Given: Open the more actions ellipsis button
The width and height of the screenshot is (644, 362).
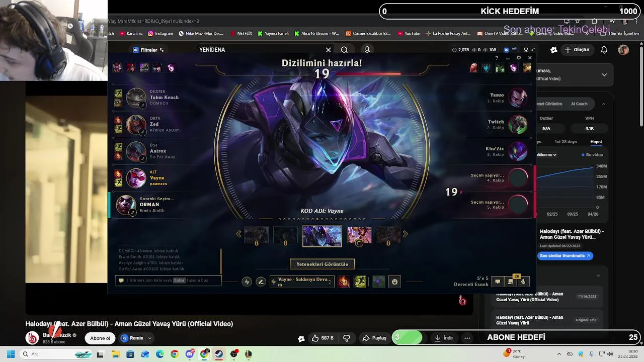Looking at the screenshot, I should point(467,338).
